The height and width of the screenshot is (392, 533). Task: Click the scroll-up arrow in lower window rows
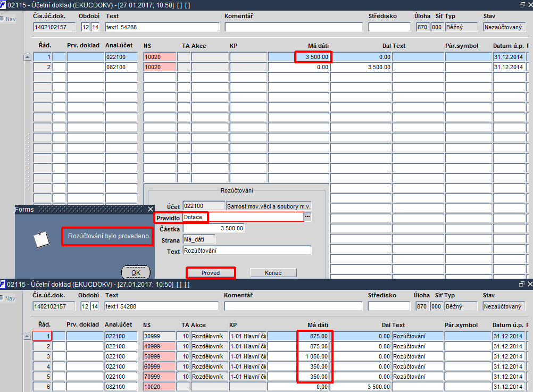point(27,336)
